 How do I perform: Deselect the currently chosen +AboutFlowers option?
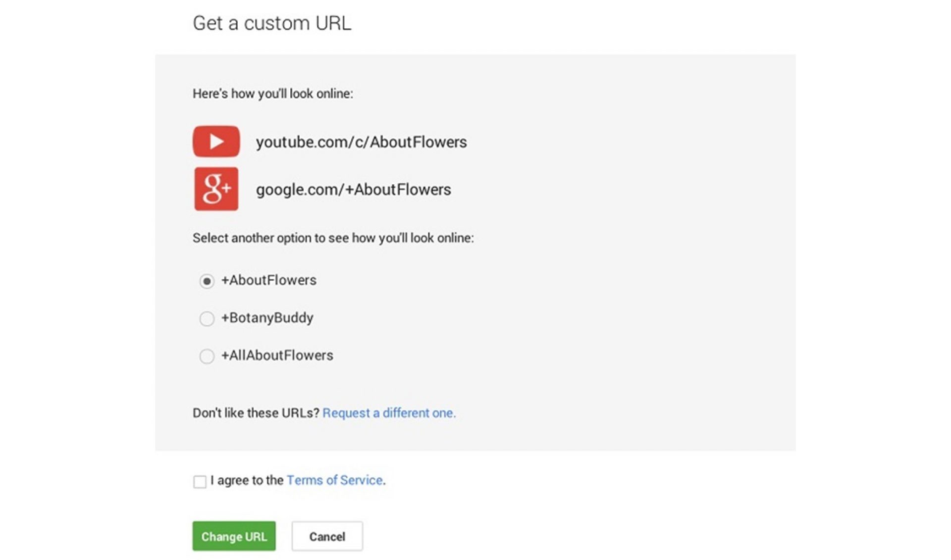pos(207,281)
